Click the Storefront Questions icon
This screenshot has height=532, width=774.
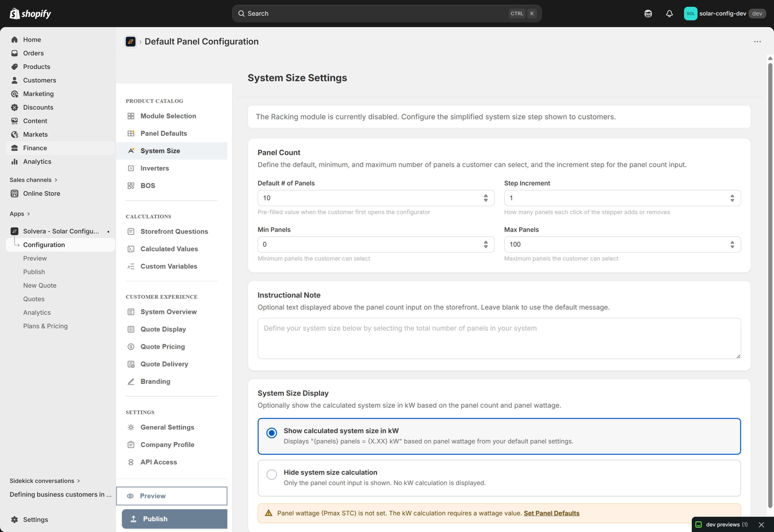131,232
